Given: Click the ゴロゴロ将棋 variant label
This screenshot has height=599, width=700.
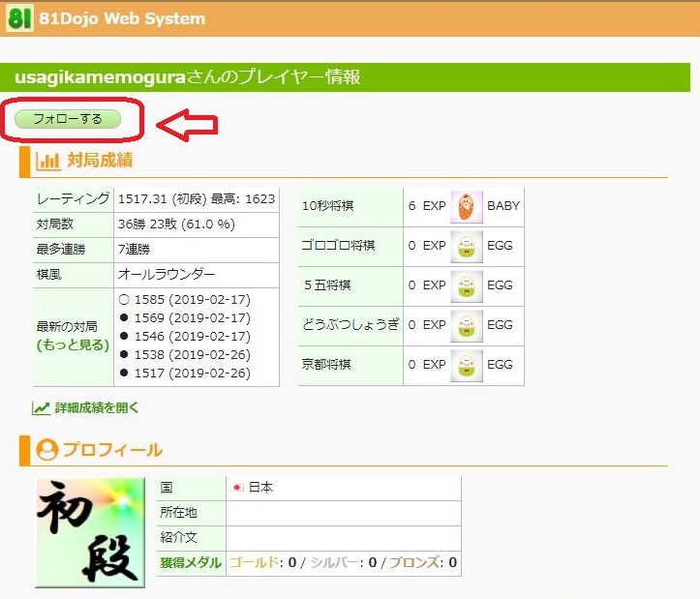Looking at the screenshot, I should [x=338, y=246].
